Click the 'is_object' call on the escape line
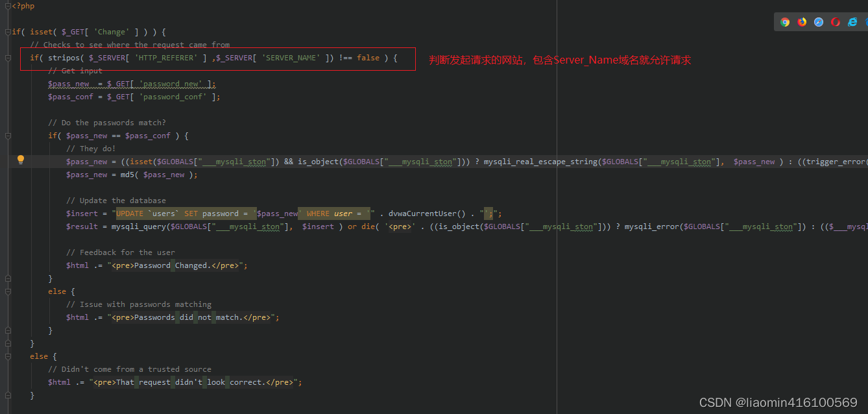 click(x=318, y=162)
